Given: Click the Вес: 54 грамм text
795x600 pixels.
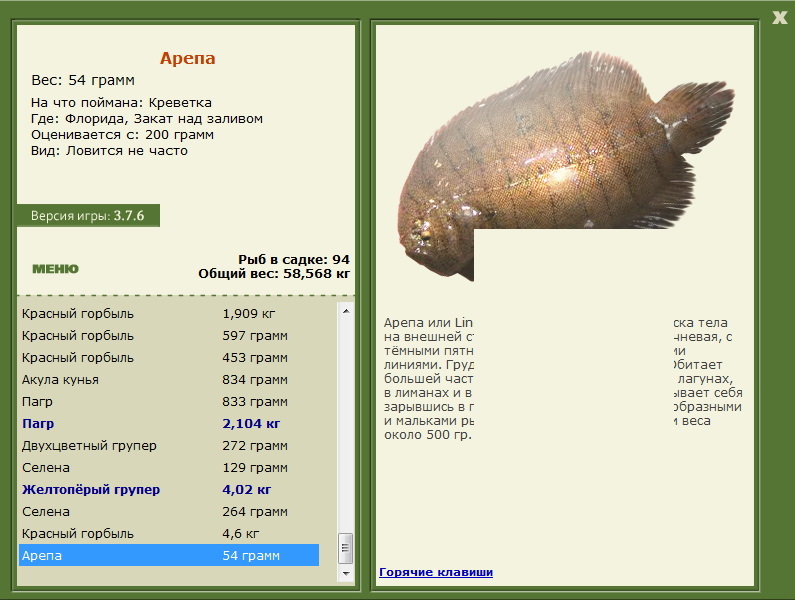Looking at the screenshot, I should [x=83, y=80].
